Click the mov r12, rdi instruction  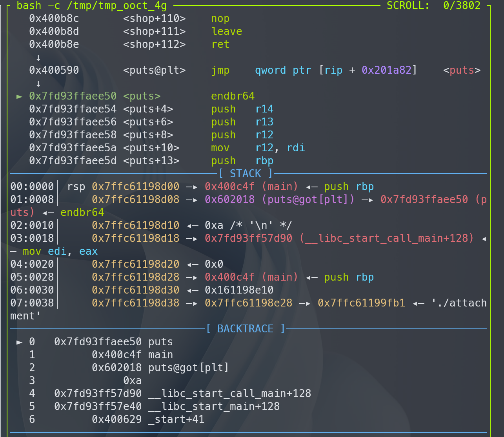click(258, 148)
